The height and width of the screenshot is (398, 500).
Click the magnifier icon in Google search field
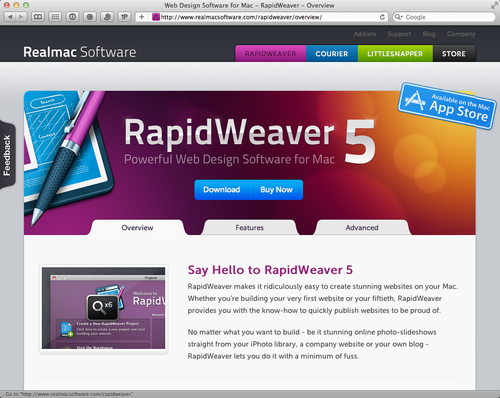[x=398, y=17]
